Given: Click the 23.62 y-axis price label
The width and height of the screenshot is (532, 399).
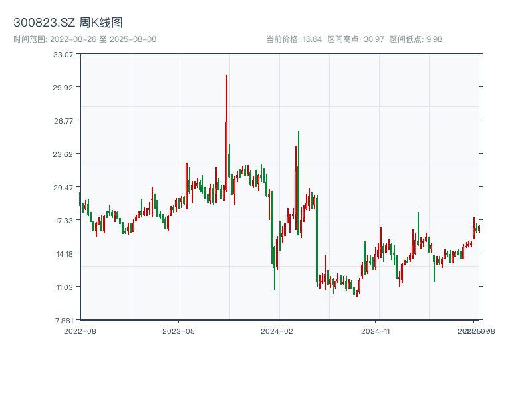Looking at the screenshot, I should click(x=63, y=154).
